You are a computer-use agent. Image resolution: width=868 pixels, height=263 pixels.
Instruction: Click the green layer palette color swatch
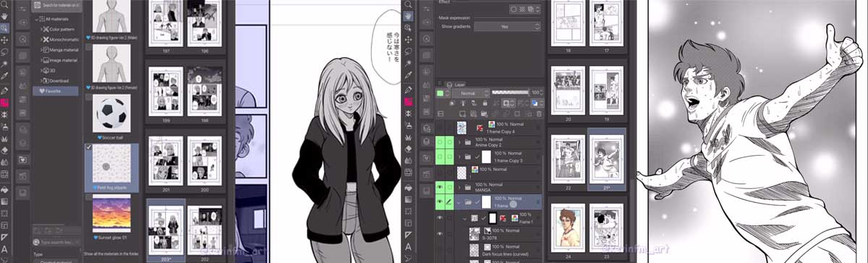[x=441, y=93]
